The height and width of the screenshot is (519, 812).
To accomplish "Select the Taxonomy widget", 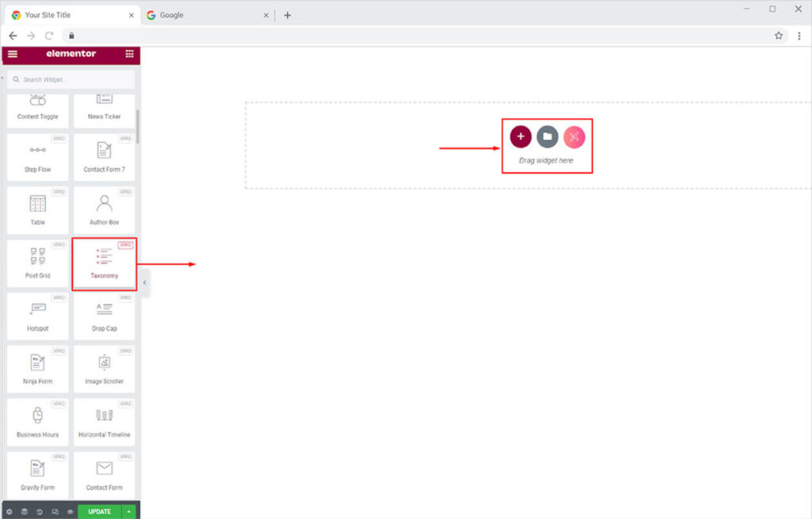I will 104,264.
